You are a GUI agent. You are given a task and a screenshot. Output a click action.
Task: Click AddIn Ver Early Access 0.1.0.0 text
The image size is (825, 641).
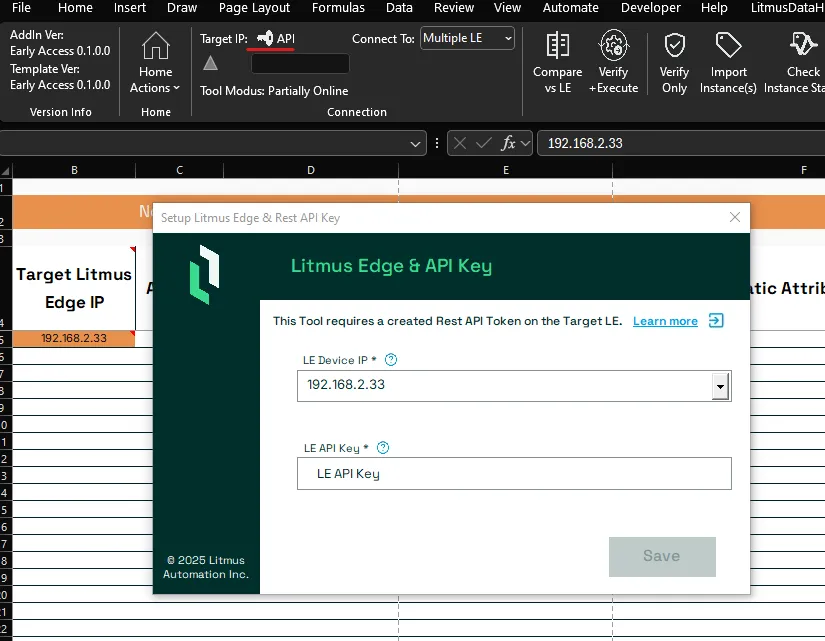(60, 43)
